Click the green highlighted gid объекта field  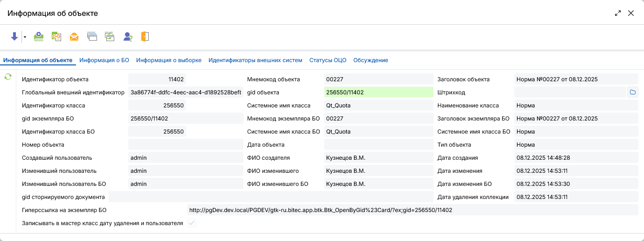[378, 92]
